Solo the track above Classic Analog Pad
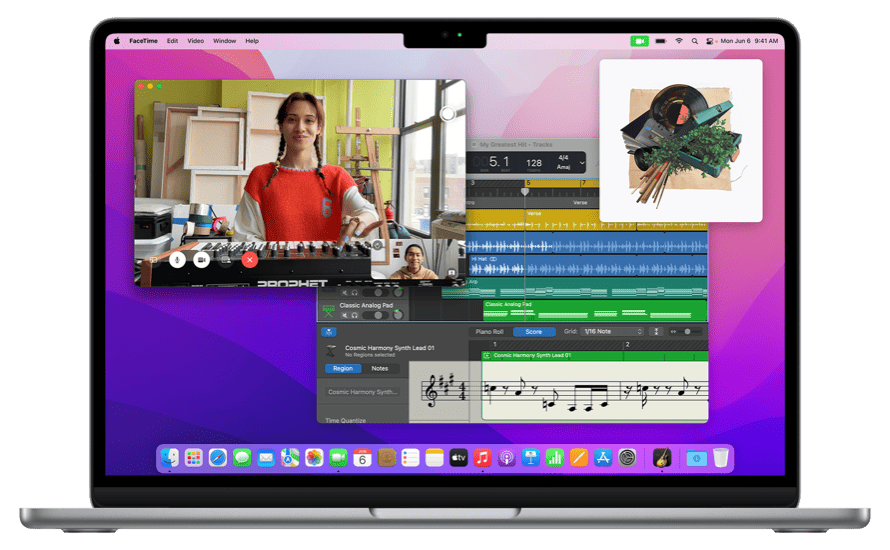The width and height of the screenshot is (890, 550). pyautogui.click(x=354, y=293)
